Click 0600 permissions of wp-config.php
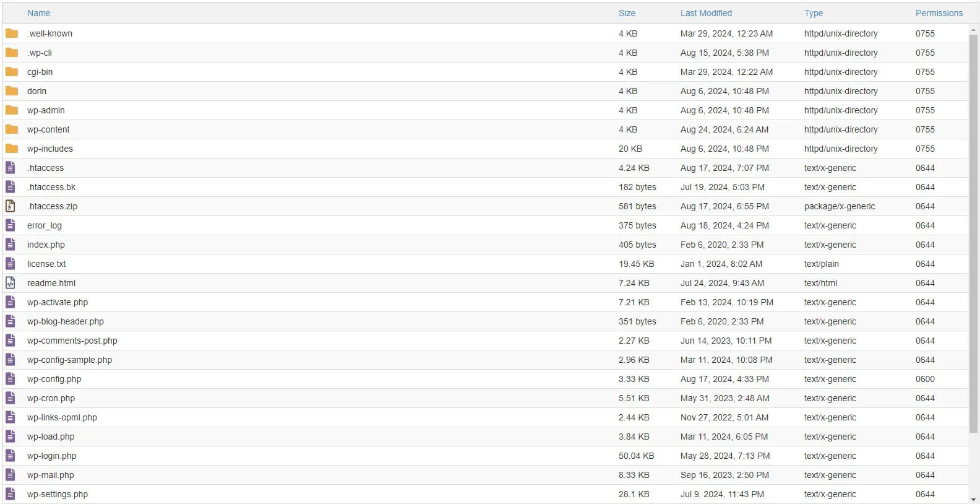 tap(925, 379)
